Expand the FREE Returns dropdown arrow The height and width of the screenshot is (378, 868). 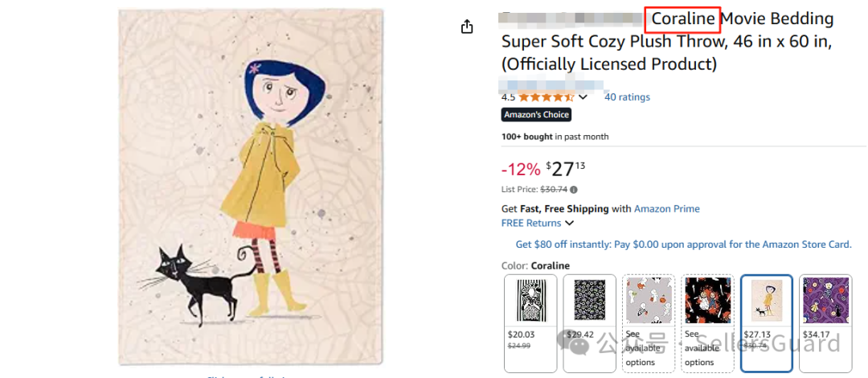point(569,224)
